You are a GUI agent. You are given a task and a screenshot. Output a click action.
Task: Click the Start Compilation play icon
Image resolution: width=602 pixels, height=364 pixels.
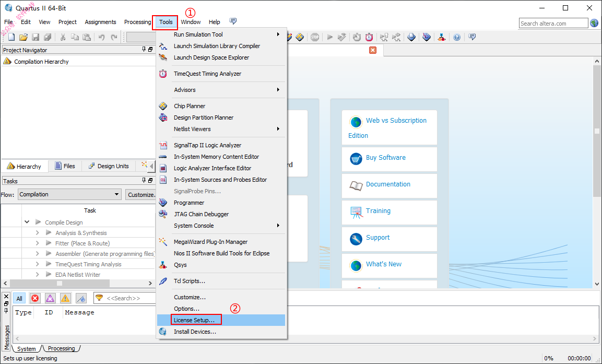pyautogui.click(x=330, y=37)
